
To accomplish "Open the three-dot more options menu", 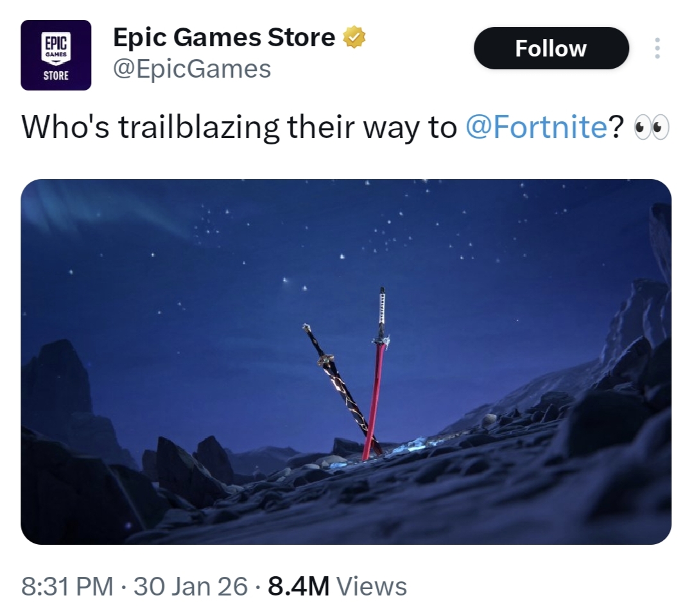I will point(657,48).
